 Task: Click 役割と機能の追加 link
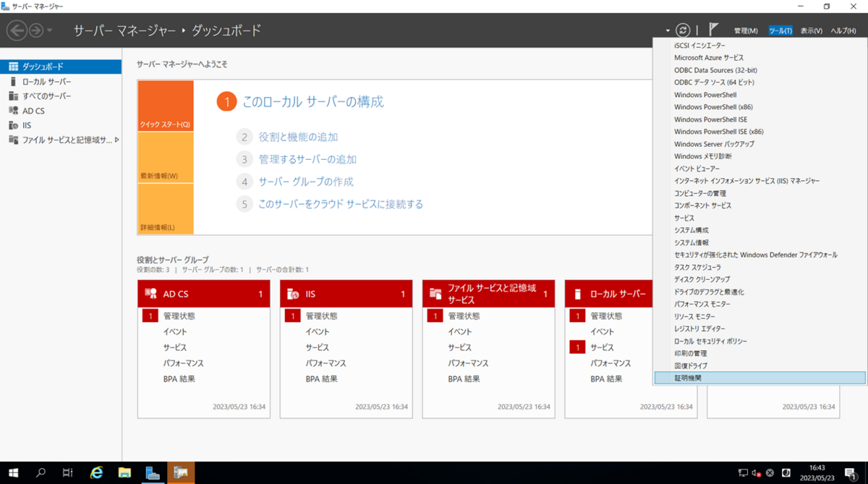(x=298, y=137)
